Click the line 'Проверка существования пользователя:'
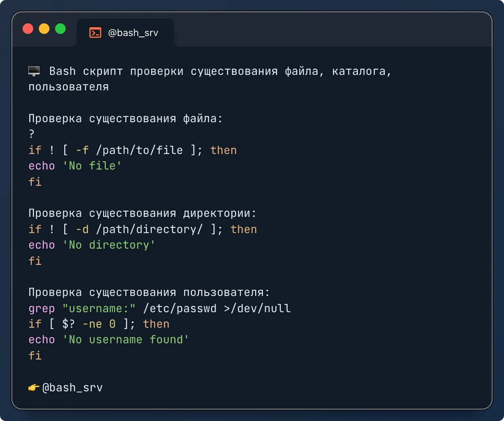Screen dimensions: 504x421 pos(149,292)
